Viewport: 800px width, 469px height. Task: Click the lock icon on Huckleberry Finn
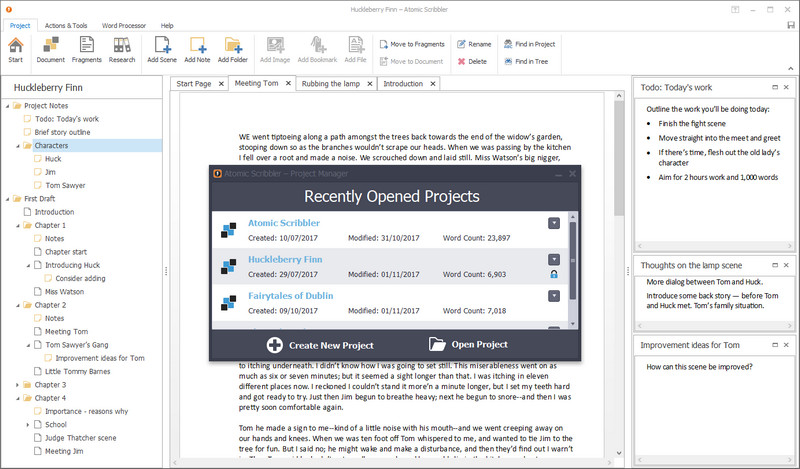tap(554, 275)
